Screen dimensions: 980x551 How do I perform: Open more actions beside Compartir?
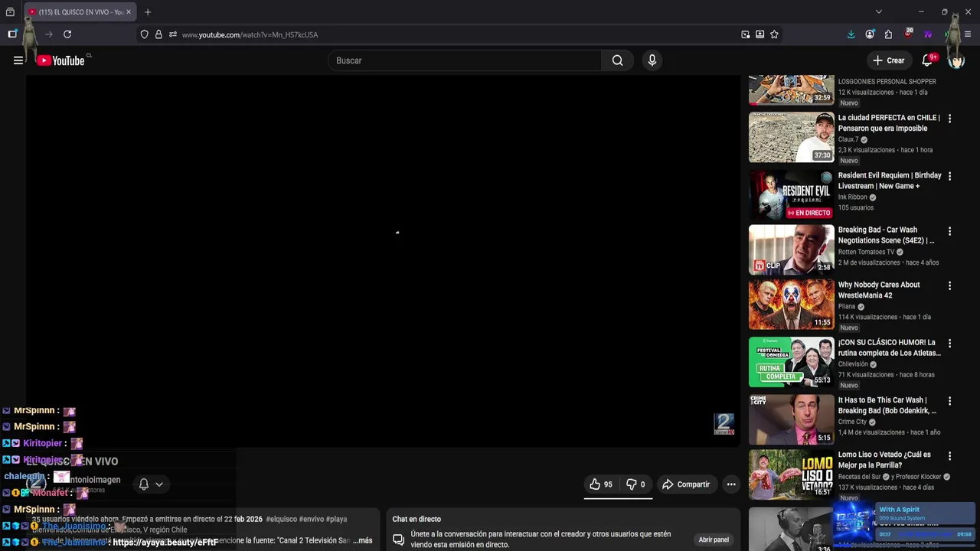(731, 484)
